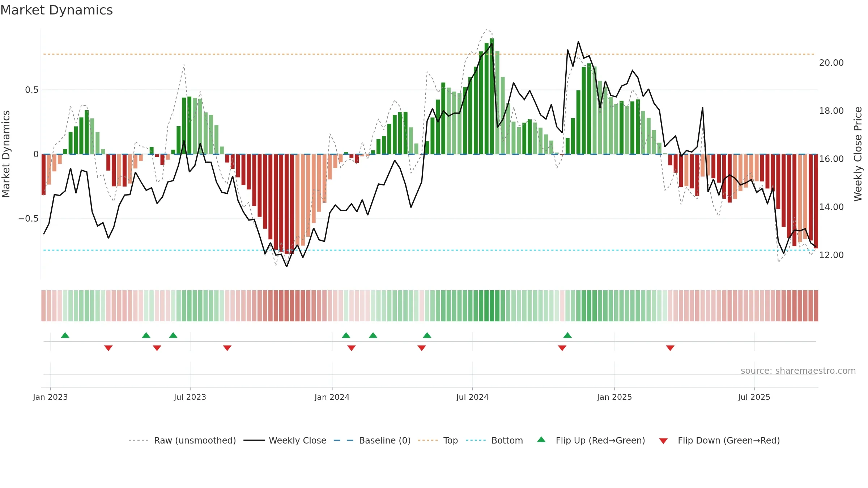Viewport: 868px width, 488px height.
Task: Click the 14.00 price axis value
Action: pyautogui.click(x=831, y=207)
